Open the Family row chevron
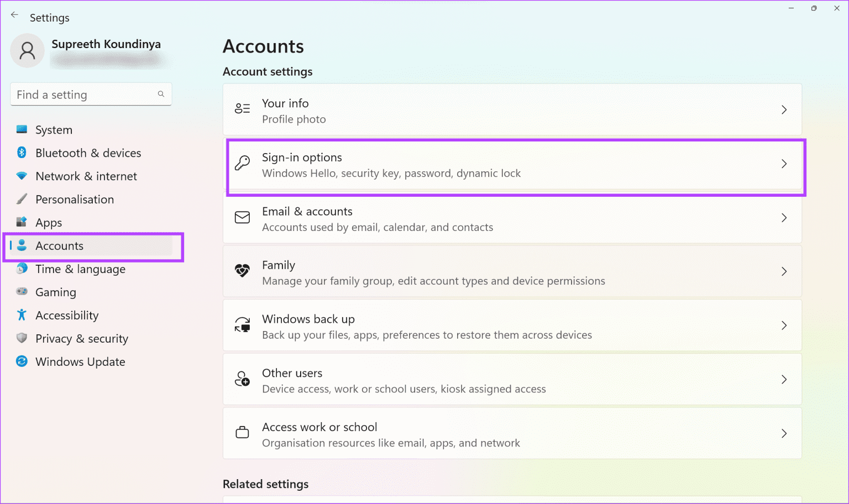 784,271
